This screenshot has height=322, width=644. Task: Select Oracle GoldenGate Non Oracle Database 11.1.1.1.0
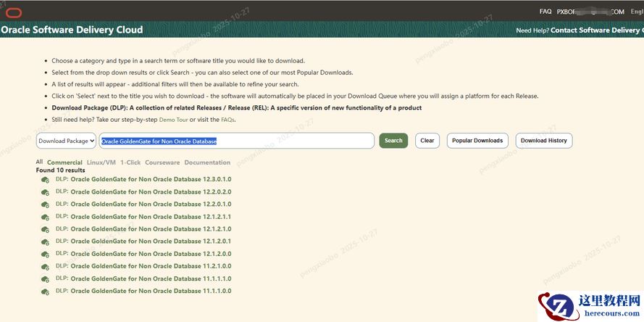click(x=151, y=278)
